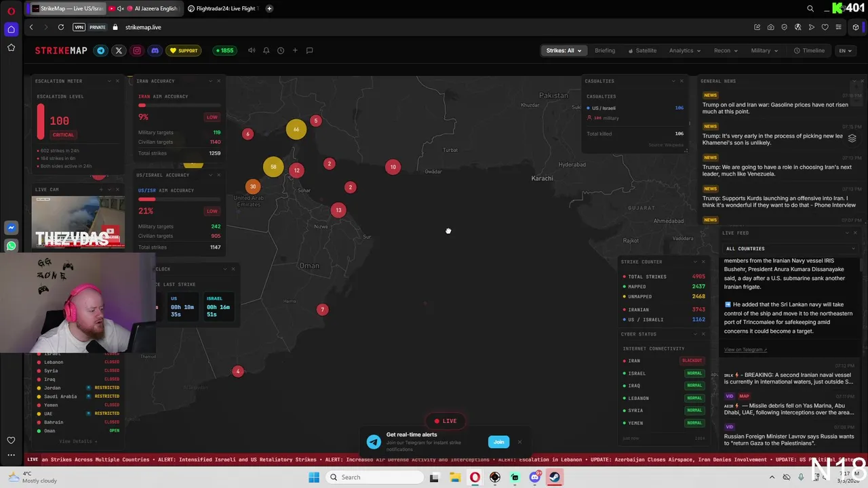Viewport: 868px width, 488px height.
Task: Close the Strike Counter panel
Action: (703, 262)
